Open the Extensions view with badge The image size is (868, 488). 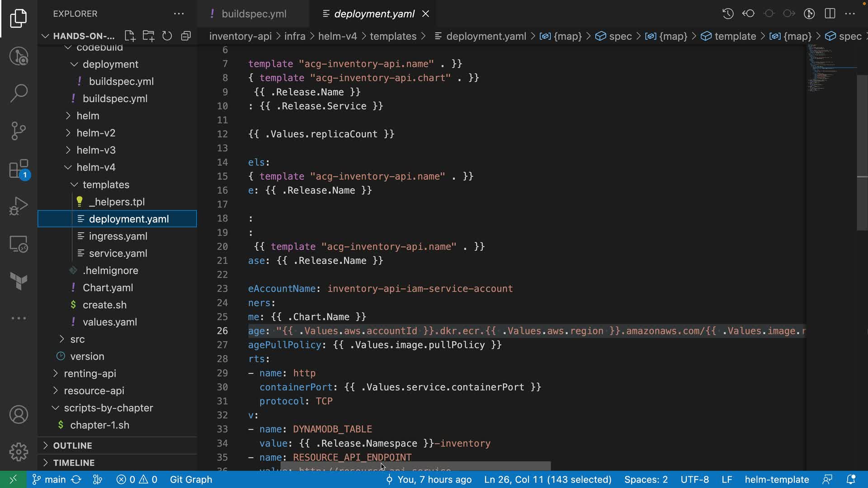19,169
